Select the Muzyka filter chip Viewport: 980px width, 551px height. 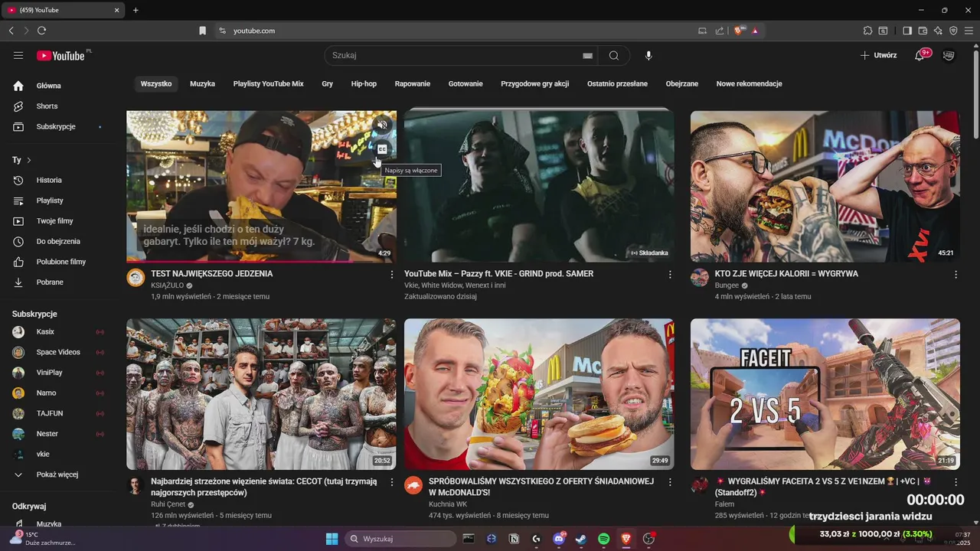tap(202, 83)
